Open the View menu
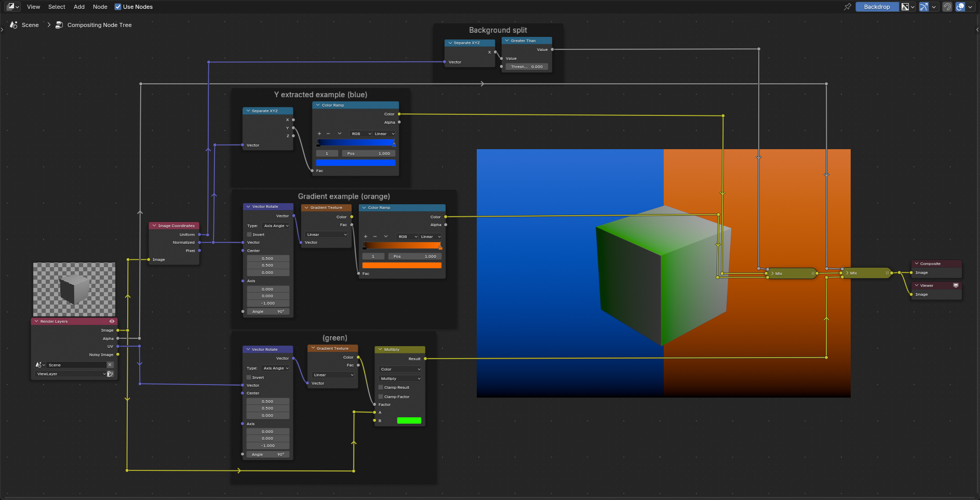This screenshot has height=500, width=980. tap(33, 7)
